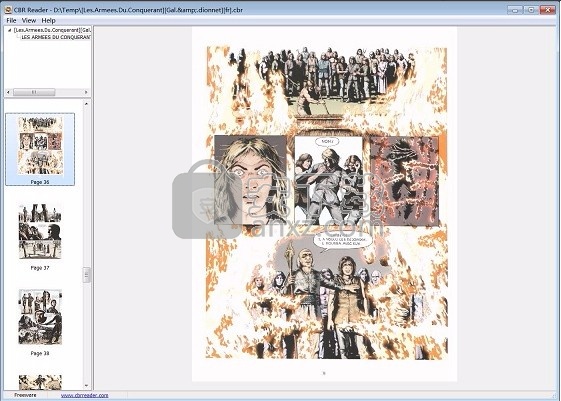Viewport: 561px width, 401px height.
Task: Collapse the archive tree root node
Action: [x=9, y=30]
